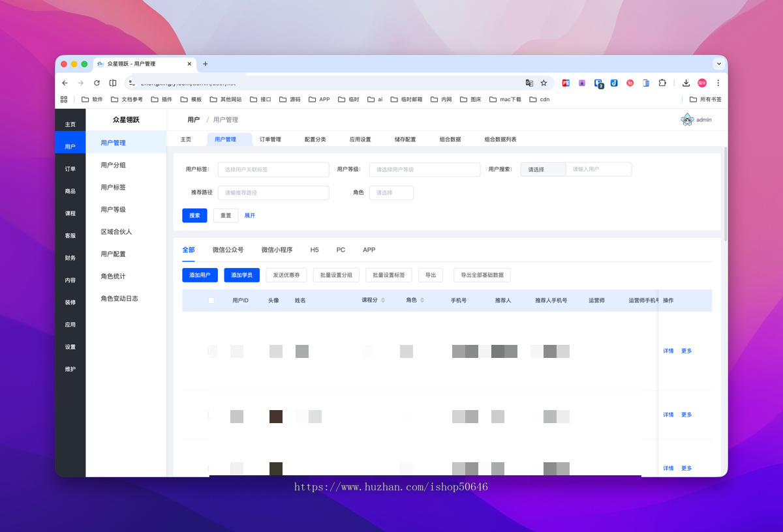Viewport: 783px width, 532px height.
Task: Switch to the 微信小程序 tab
Action: coord(277,250)
